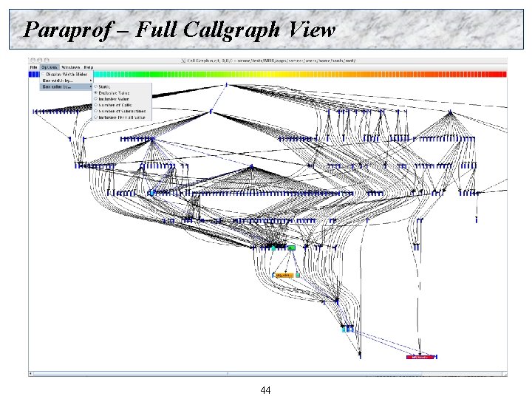Click the scrollbar left arrow
The image size is (532, 399).
pyautogui.click(x=30, y=374)
